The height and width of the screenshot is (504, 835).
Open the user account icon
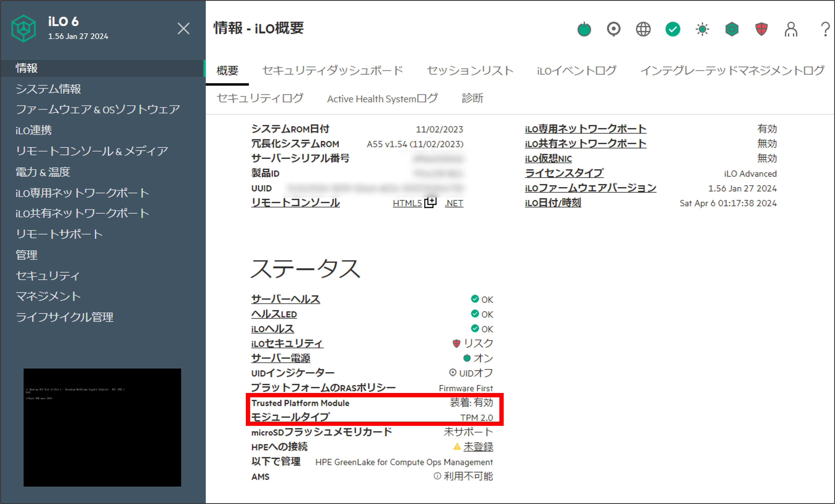[791, 29]
